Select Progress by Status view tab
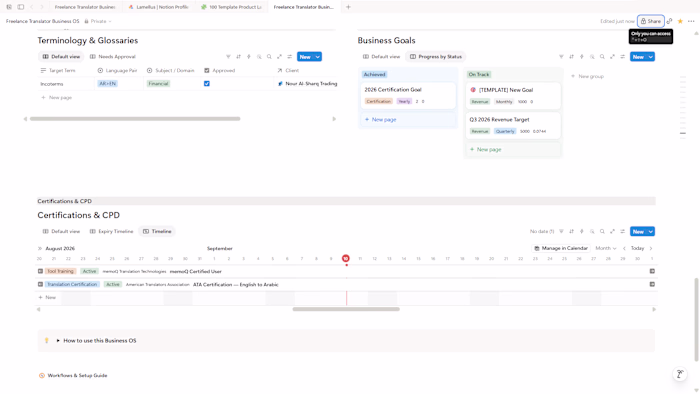Screen dimensions: 700x394 (x=436, y=57)
